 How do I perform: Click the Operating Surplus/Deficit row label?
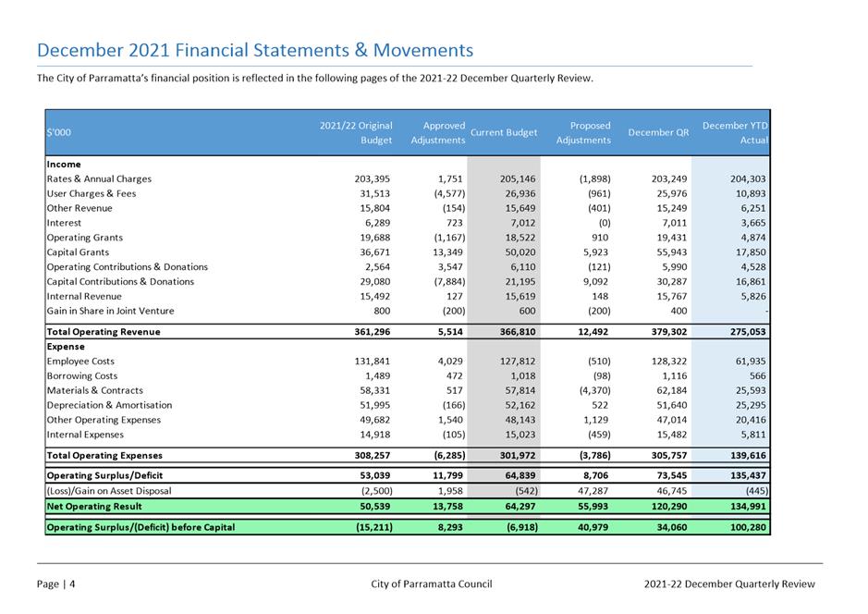tap(104, 475)
